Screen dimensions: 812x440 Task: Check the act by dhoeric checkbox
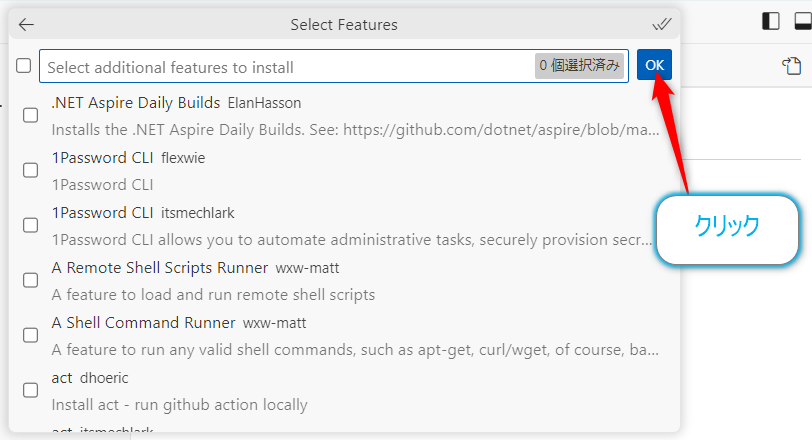[31, 390]
